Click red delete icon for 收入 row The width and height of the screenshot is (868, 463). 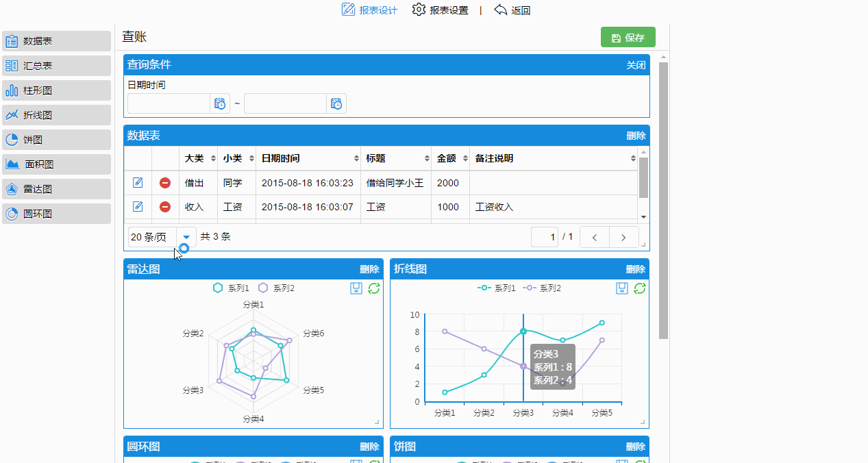tap(165, 207)
